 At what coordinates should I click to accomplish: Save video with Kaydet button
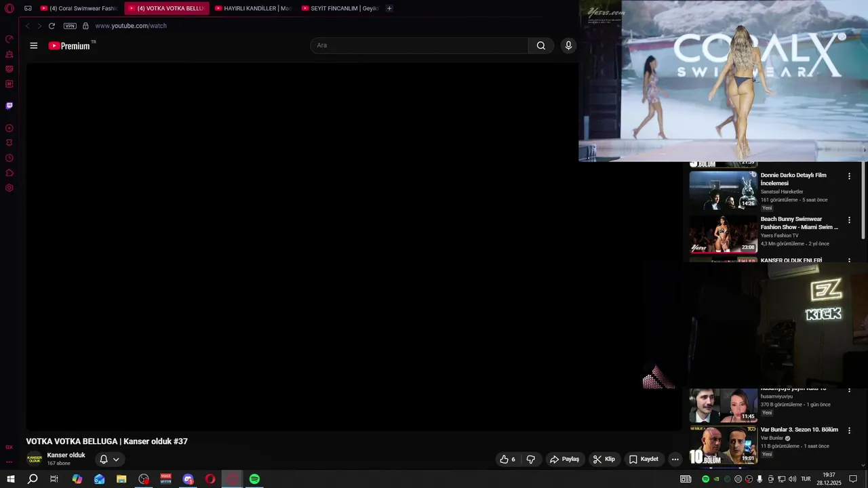tap(644, 459)
